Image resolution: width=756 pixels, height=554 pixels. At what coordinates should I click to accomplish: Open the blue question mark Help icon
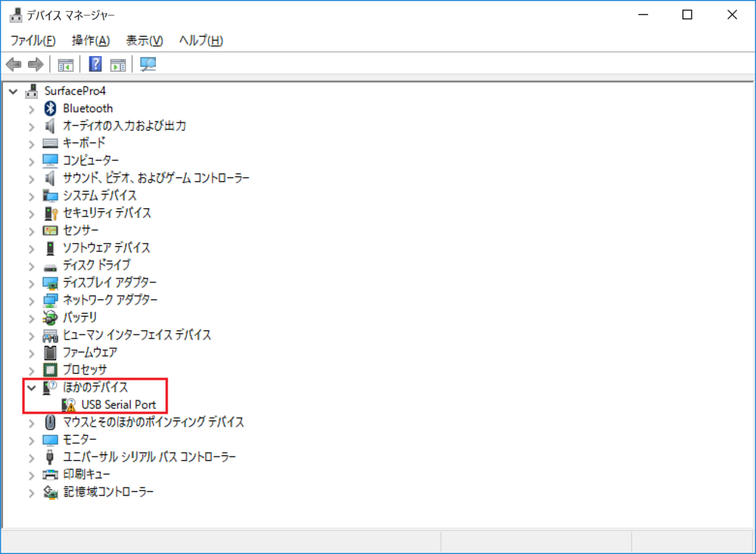(95, 64)
